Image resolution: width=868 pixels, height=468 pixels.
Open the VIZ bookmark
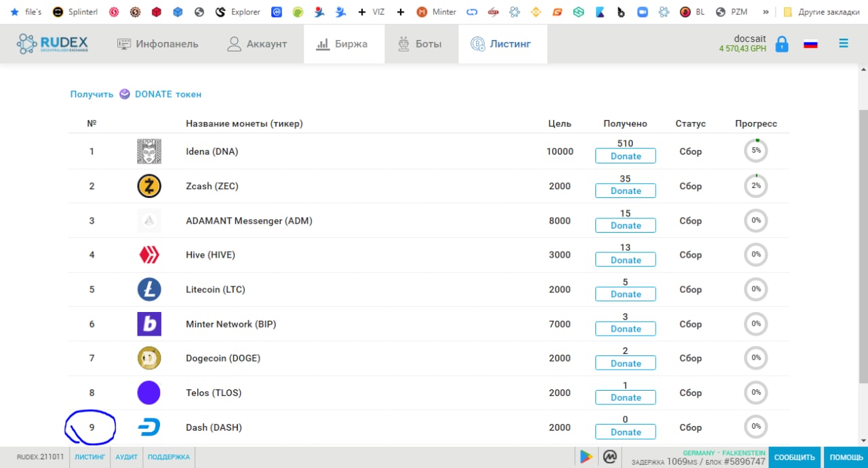(x=372, y=12)
